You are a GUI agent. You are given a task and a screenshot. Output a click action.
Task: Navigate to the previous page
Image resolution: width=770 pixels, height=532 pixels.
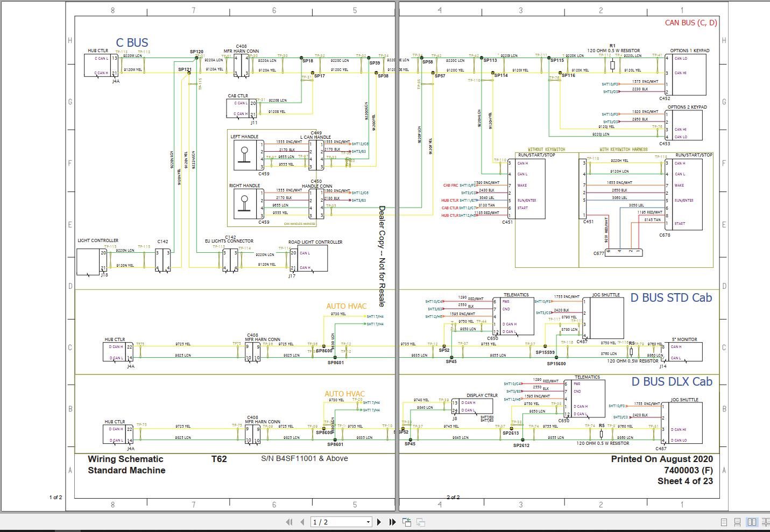[302, 522]
